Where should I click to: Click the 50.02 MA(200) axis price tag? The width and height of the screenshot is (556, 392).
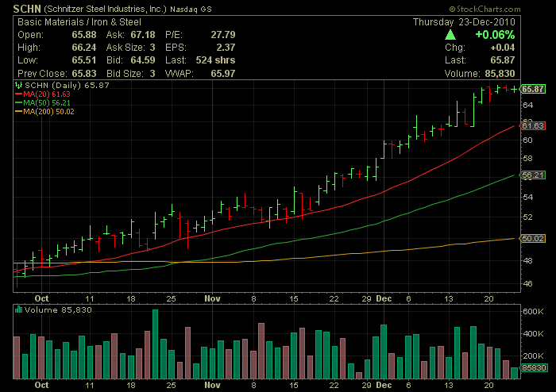click(533, 238)
